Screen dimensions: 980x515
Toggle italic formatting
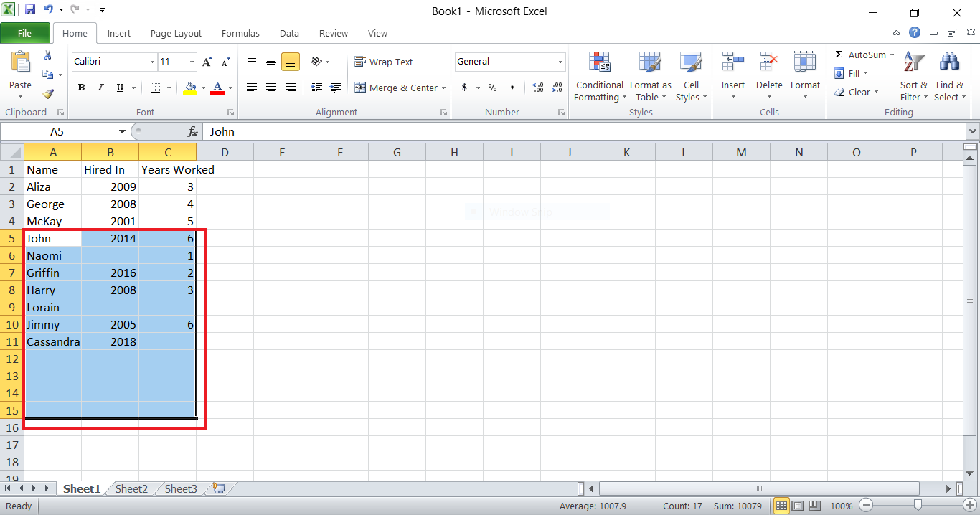(100, 88)
